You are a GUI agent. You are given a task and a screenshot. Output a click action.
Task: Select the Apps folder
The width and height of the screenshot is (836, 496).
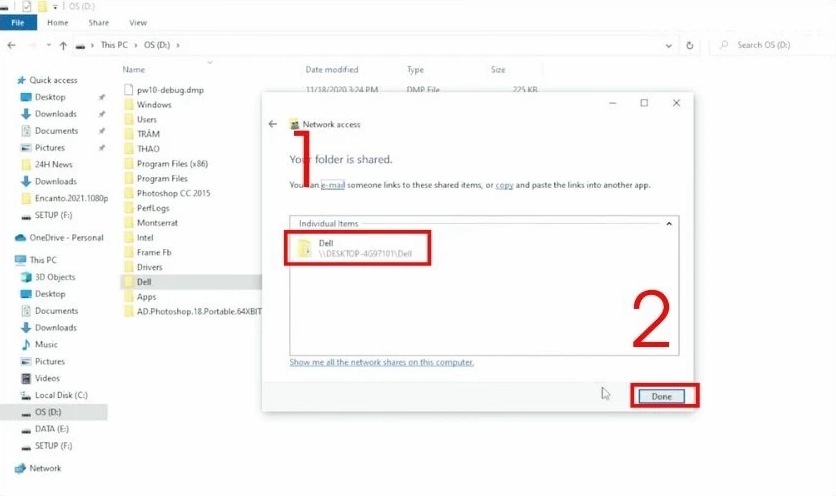[146, 297]
